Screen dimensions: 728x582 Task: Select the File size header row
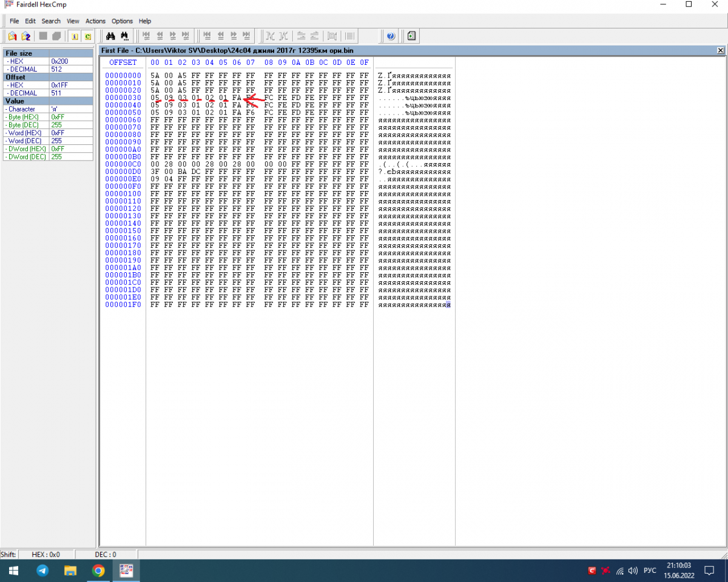pos(48,53)
